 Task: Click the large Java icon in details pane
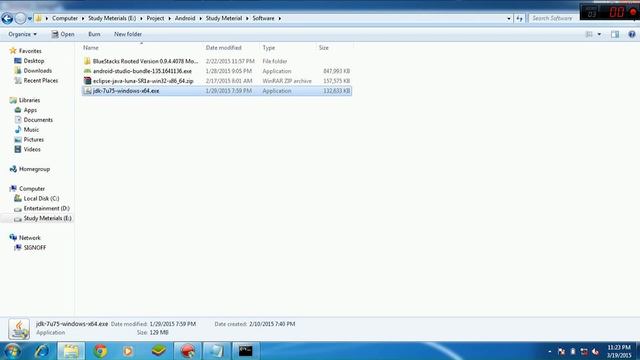tap(19, 329)
